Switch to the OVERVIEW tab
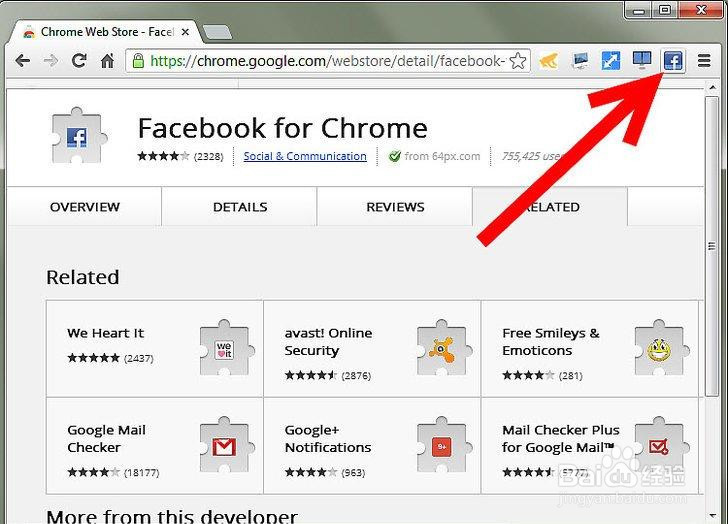Viewport: 728px width, 524px height. (84, 207)
